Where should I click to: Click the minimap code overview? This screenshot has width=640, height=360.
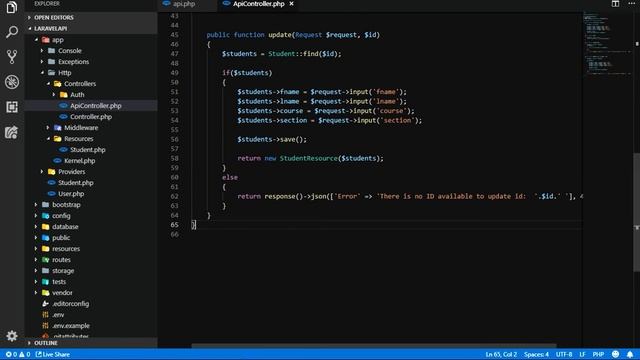tap(607, 43)
